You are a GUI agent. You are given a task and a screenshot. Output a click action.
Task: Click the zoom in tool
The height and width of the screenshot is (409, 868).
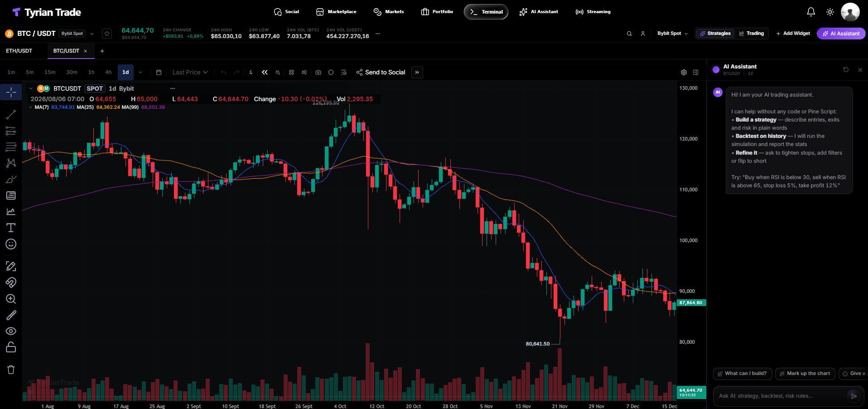coord(11,299)
